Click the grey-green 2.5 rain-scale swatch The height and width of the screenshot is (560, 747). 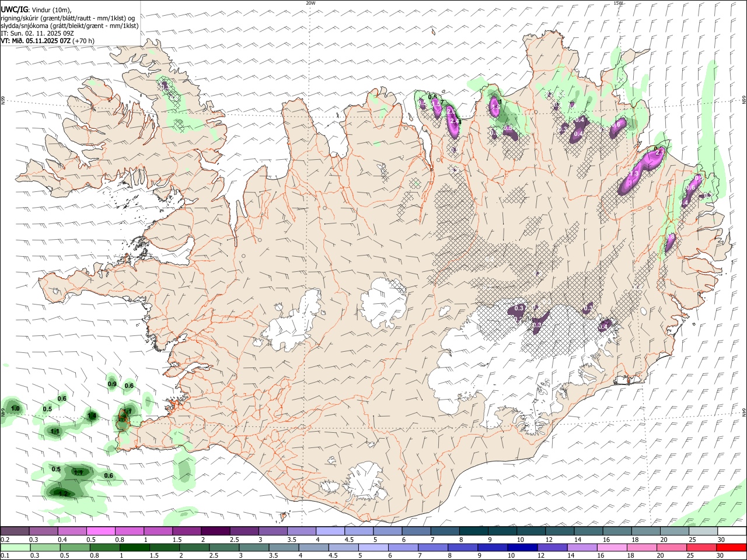[x=224, y=547]
